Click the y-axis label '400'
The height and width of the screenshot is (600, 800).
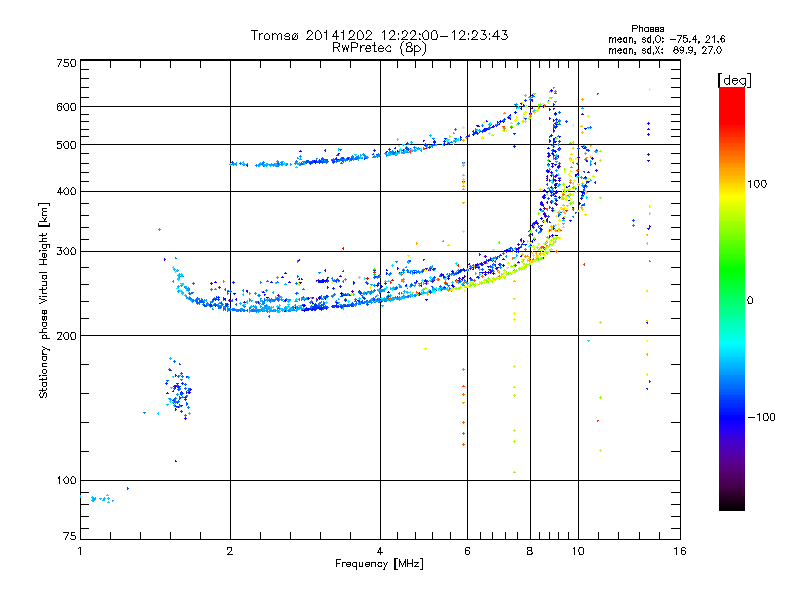click(x=66, y=191)
